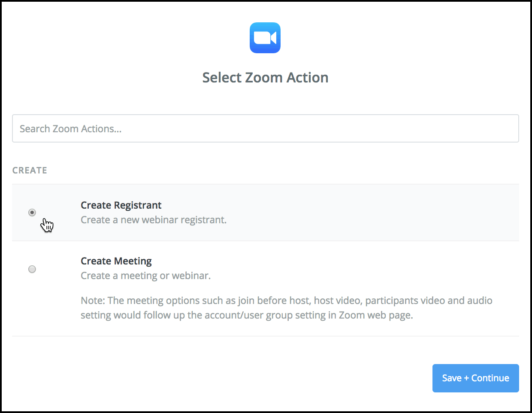The height and width of the screenshot is (413, 532).
Task: Click the note about meeting options
Action: click(x=287, y=308)
